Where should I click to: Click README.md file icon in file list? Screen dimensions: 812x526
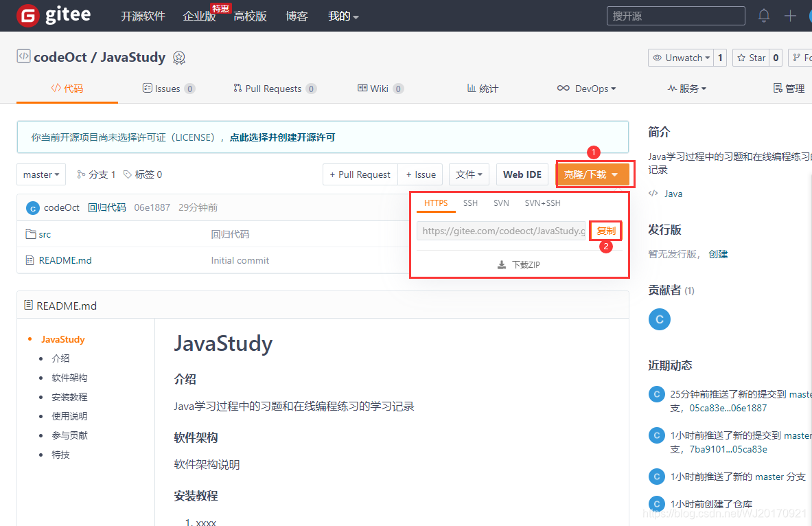[x=30, y=260]
